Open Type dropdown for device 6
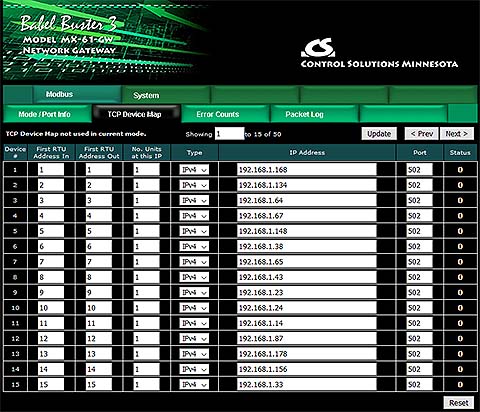 tap(194, 246)
